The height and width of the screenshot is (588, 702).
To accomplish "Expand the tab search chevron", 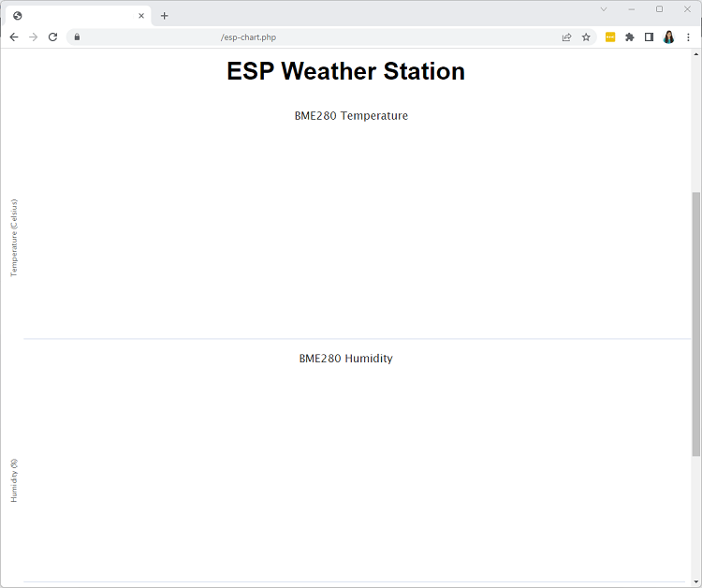I will pyautogui.click(x=604, y=9).
